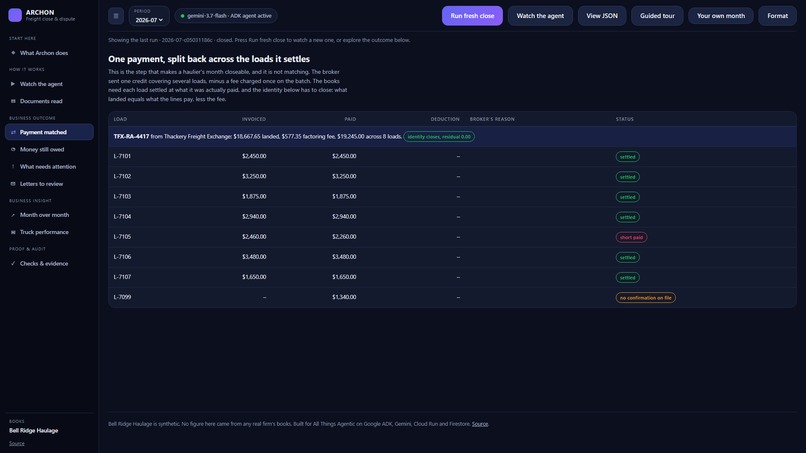Click the What Archon does bullet icon
The width and height of the screenshot is (806, 453).
coord(13,53)
